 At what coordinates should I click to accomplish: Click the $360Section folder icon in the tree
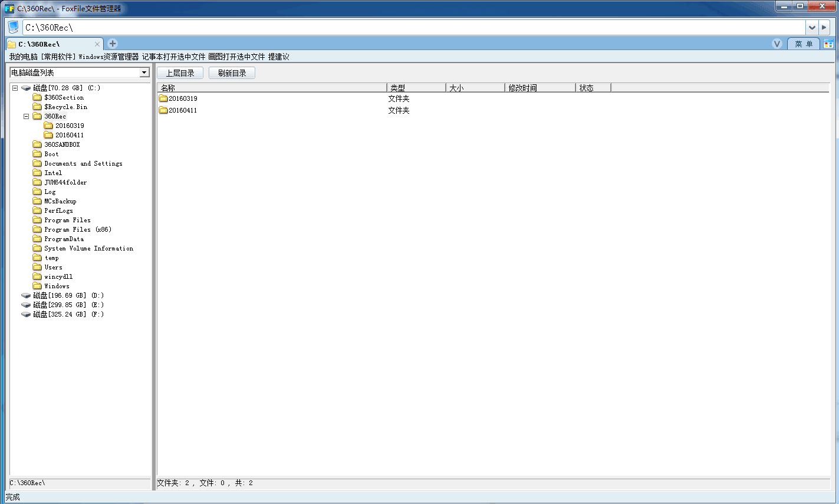point(37,97)
